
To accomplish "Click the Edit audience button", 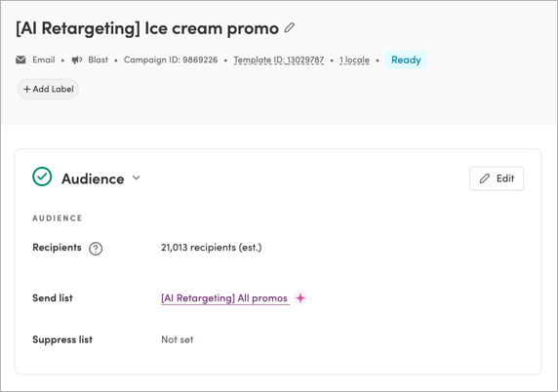I will point(497,178).
